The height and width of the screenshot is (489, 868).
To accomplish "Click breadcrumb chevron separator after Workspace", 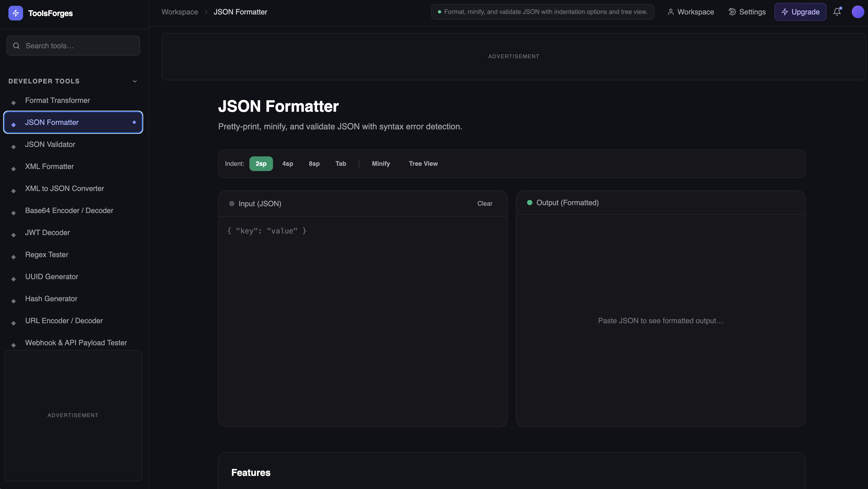I will [x=206, y=12].
